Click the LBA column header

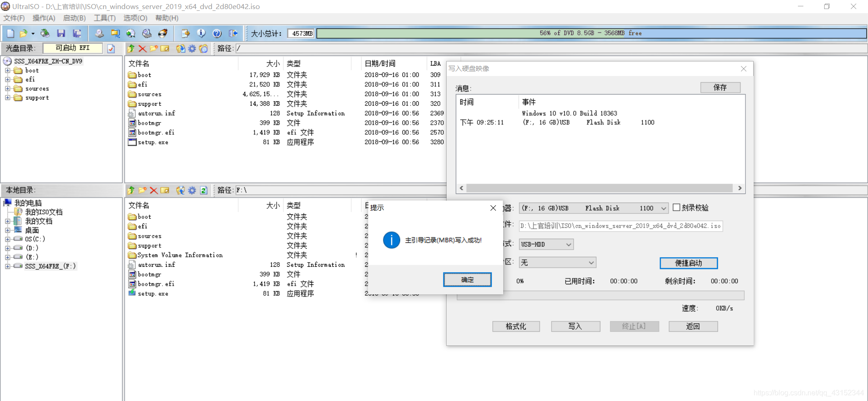(436, 64)
